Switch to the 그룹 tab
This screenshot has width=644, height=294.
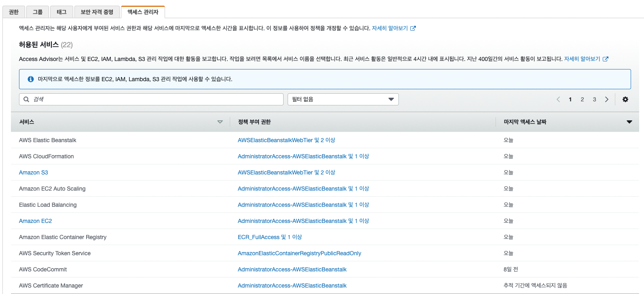point(38,12)
